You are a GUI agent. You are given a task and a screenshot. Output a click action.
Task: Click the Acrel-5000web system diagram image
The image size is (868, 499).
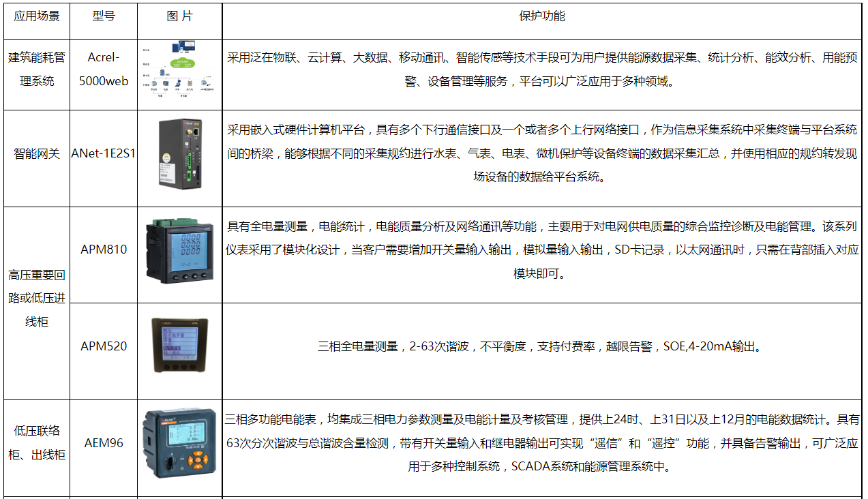pos(179,70)
